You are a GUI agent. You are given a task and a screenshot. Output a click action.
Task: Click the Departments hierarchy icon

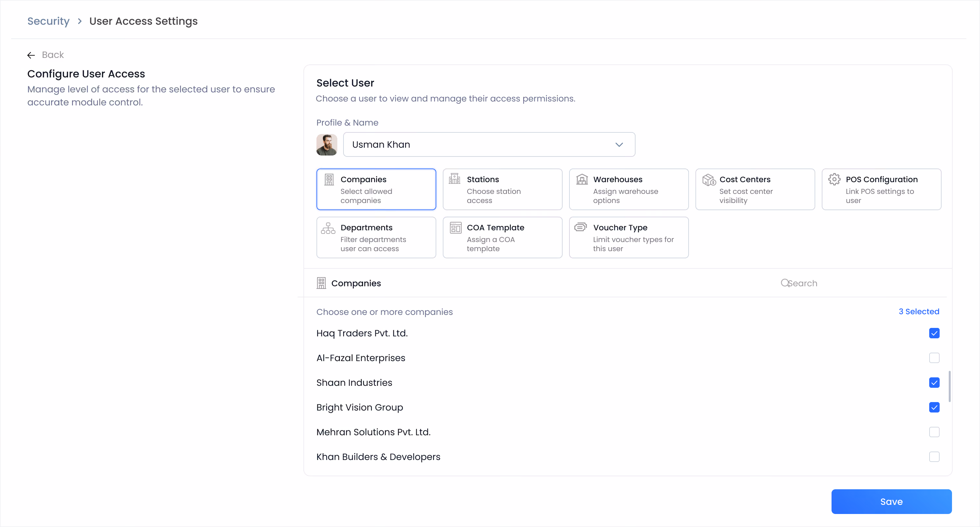(328, 228)
